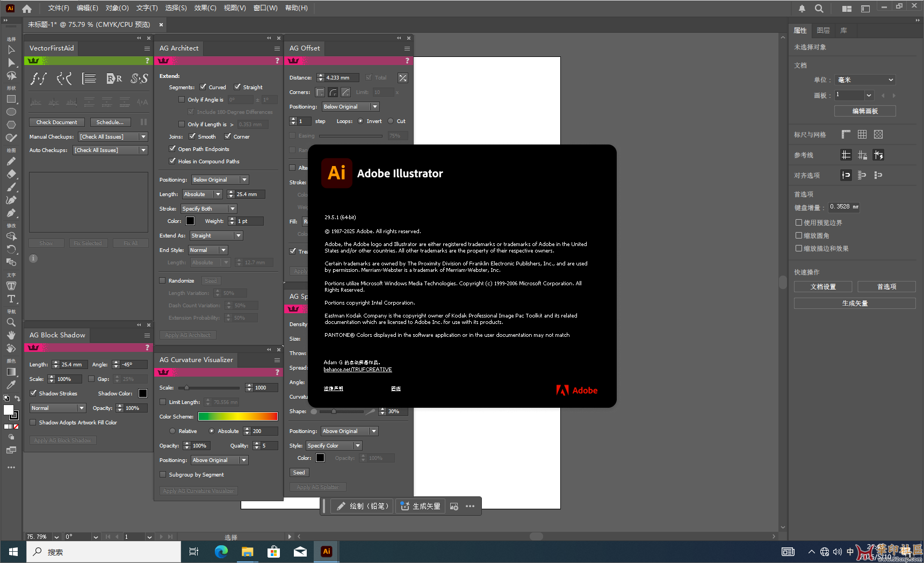Toggle Open Path Endpoints checkbox

[172, 149]
